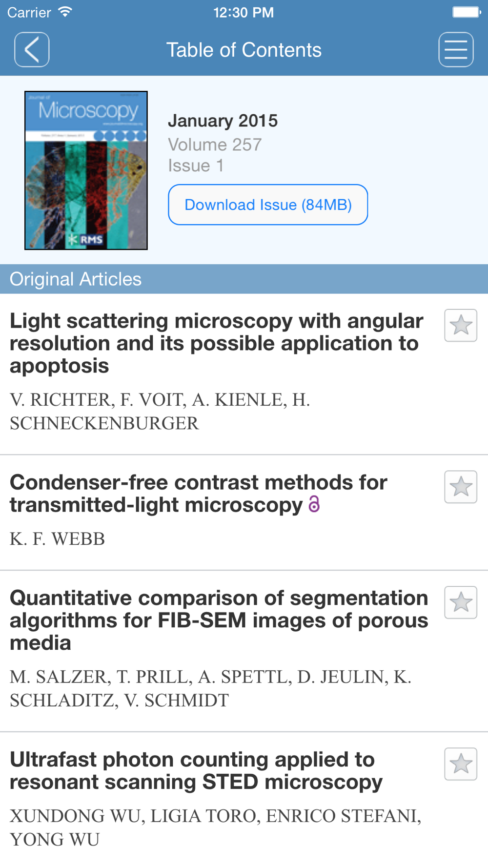The image size is (488, 868).
Task: Toggle star for FIB-SEM segmentation article
Action: (x=461, y=602)
